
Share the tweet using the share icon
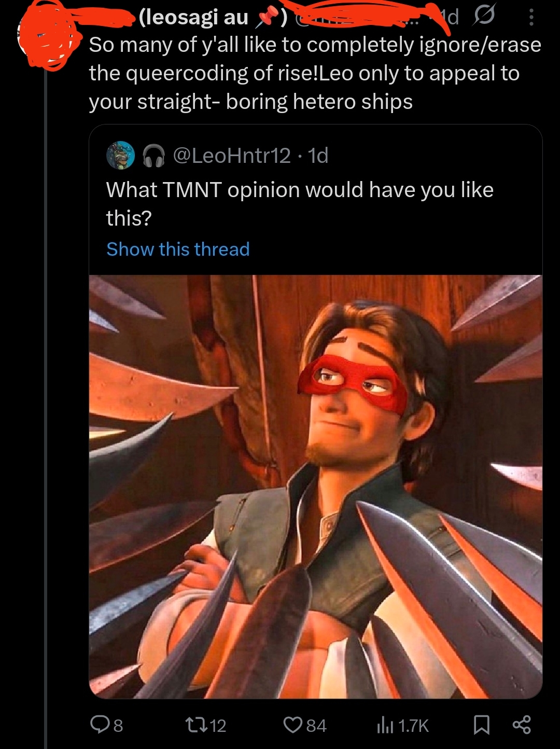522,725
